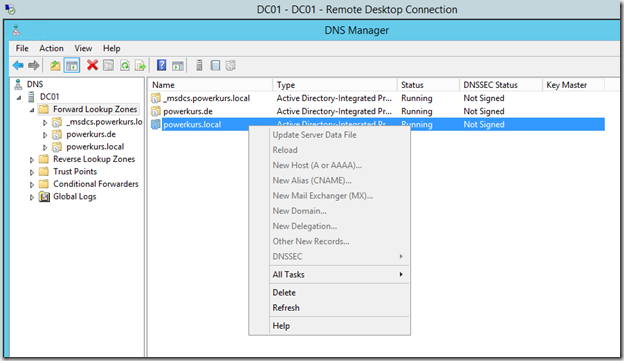Toggle the Show/Hide Console Tree icon

tap(72, 65)
